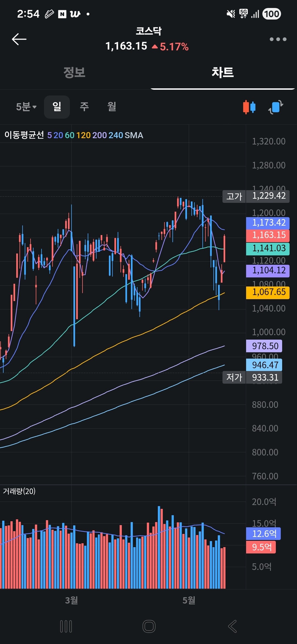The image size is (297, 644).
Task: Open the three-dot more options menu
Action: coord(278,39)
